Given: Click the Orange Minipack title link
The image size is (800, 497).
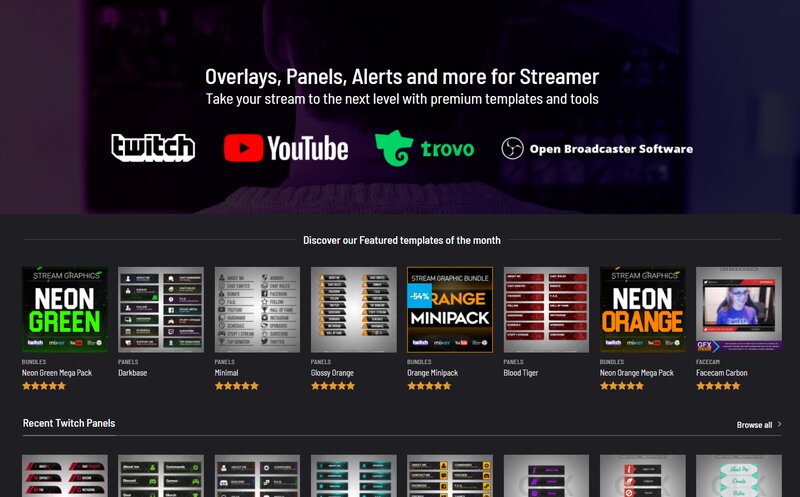Looking at the screenshot, I should [x=433, y=373].
